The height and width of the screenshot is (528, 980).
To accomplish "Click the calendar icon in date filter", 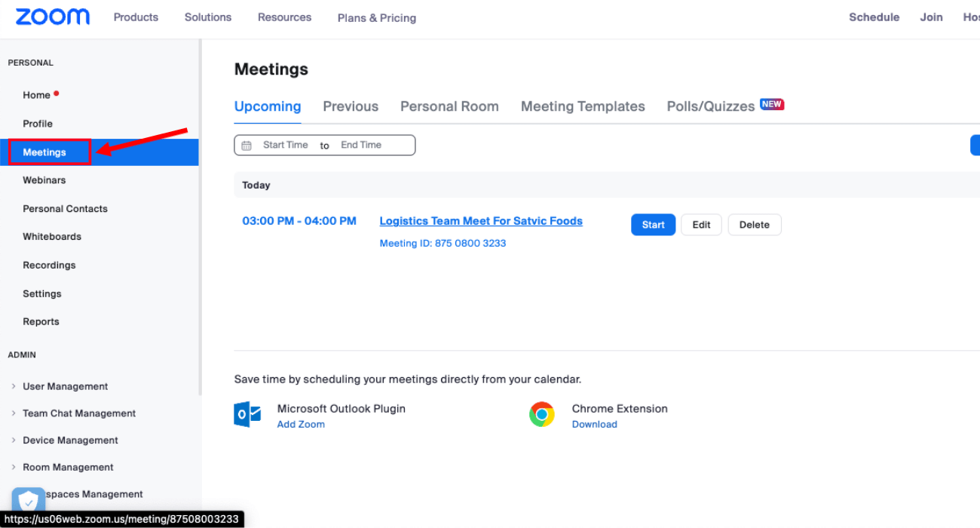I will click(x=247, y=146).
